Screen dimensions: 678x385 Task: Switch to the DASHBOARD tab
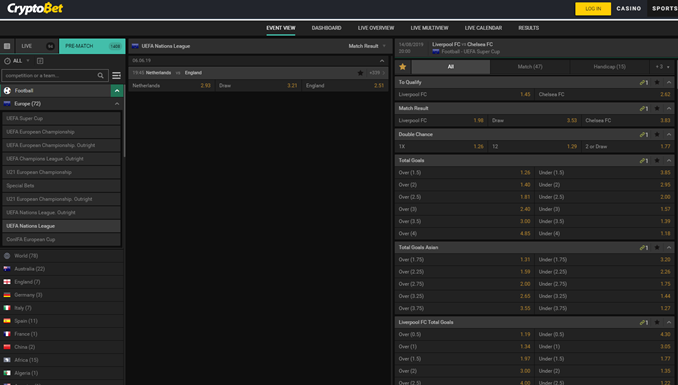click(326, 28)
